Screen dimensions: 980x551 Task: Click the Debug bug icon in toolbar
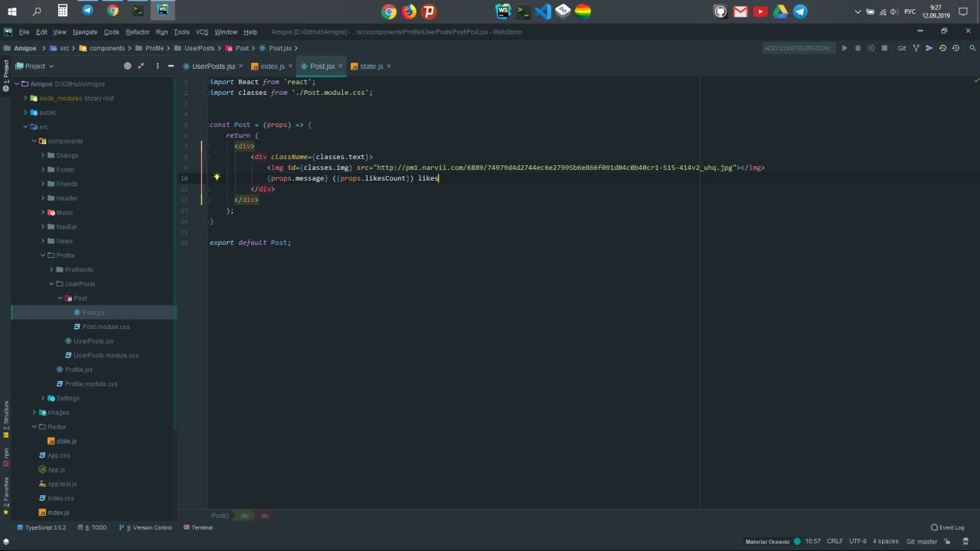pos(857,48)
